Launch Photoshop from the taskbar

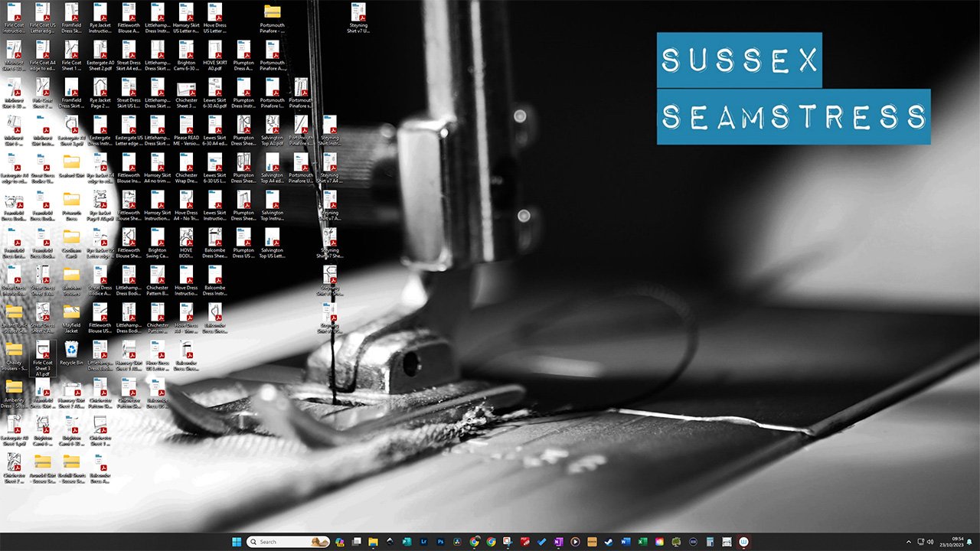pyautogui.click(x=441, y=542)
